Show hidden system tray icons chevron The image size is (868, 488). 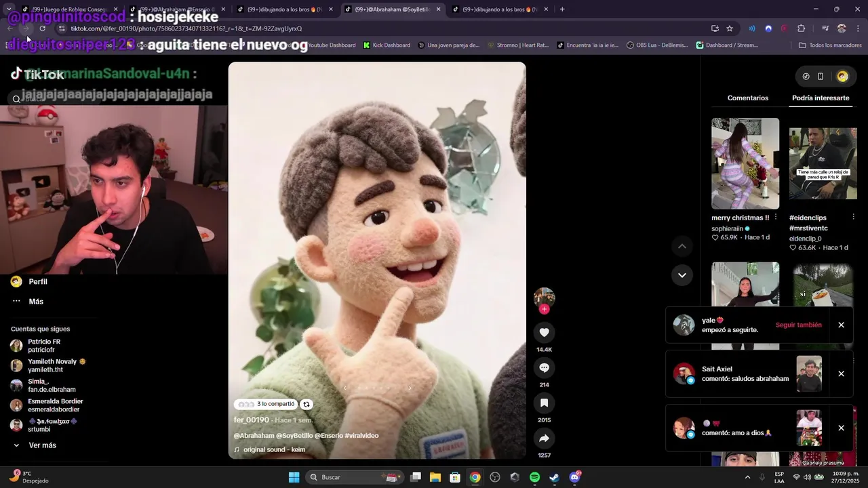pyautogui.click(x=748, y=477)
